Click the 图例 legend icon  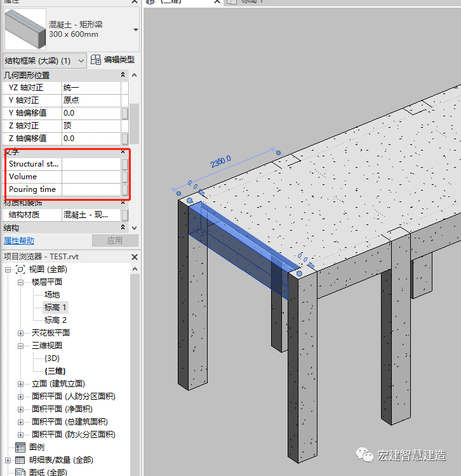[20, 447]
